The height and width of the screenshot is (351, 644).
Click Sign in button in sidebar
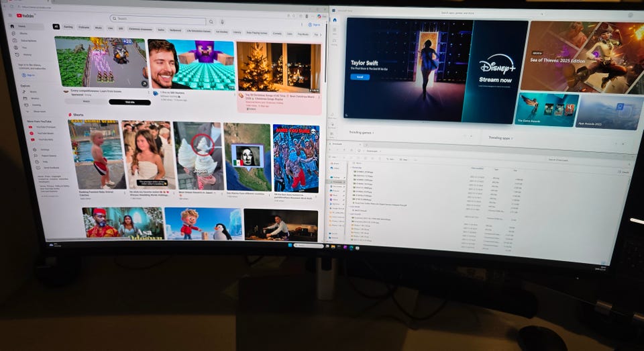tap(28, 75)
